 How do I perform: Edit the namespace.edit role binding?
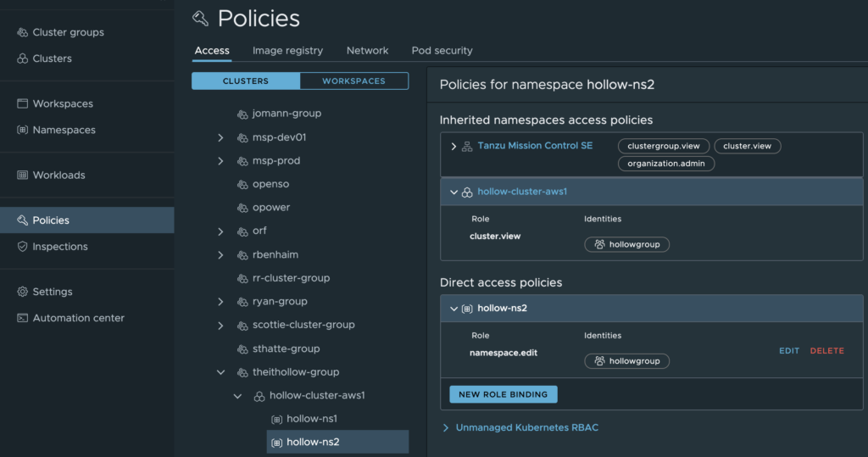[x=788, y=351]
